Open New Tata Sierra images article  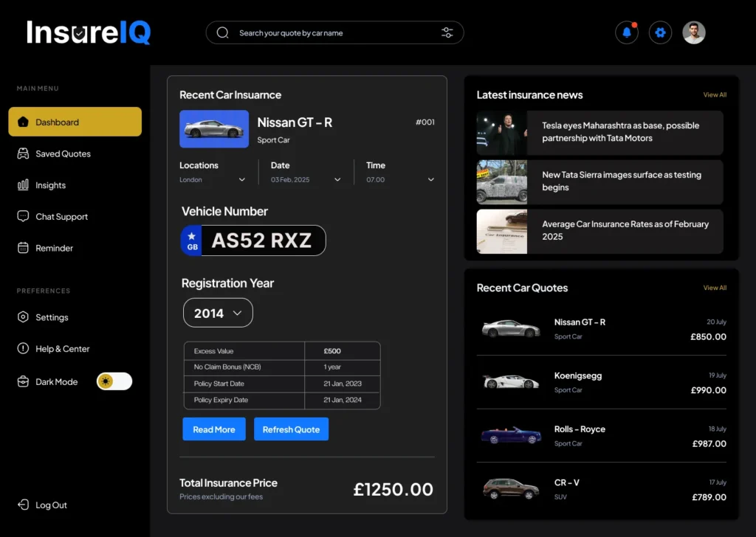tap(599, 181)
